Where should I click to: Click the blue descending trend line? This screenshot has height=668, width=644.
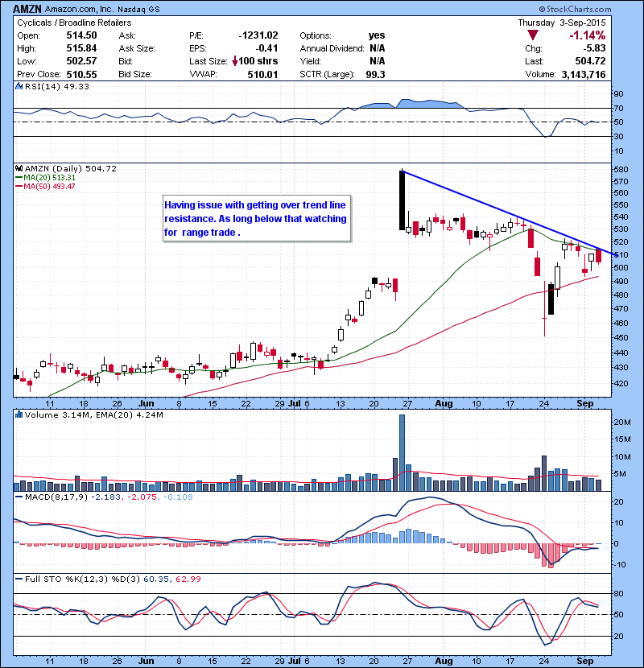click(499, 209)
